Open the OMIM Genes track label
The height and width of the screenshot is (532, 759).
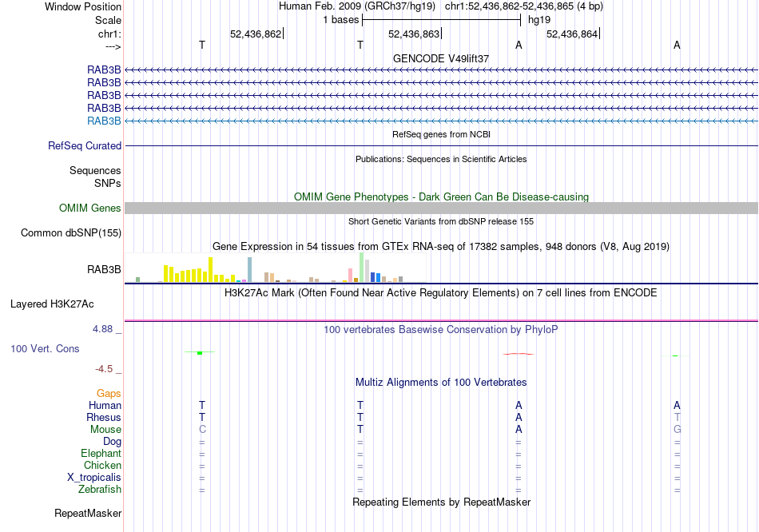pos(90,208)
